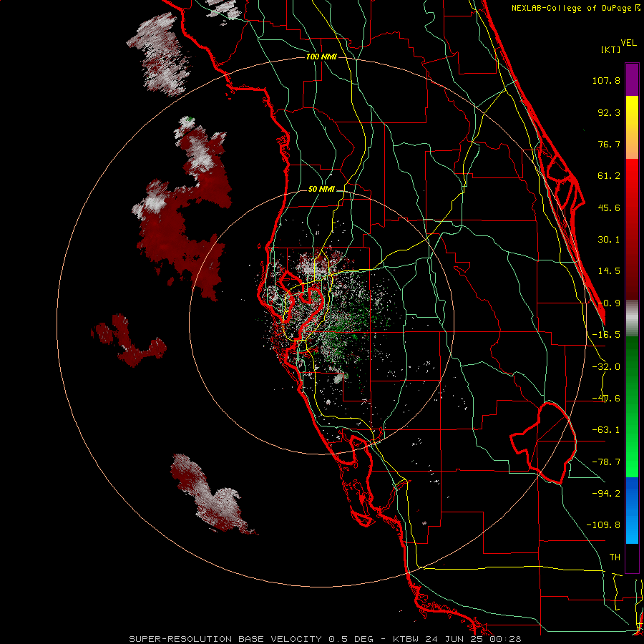Image resolution: width=644 pixels, height=644 pixels.
Task: Click the NEXLAB-College of DuPage label
Action: (x=571, y=8)
